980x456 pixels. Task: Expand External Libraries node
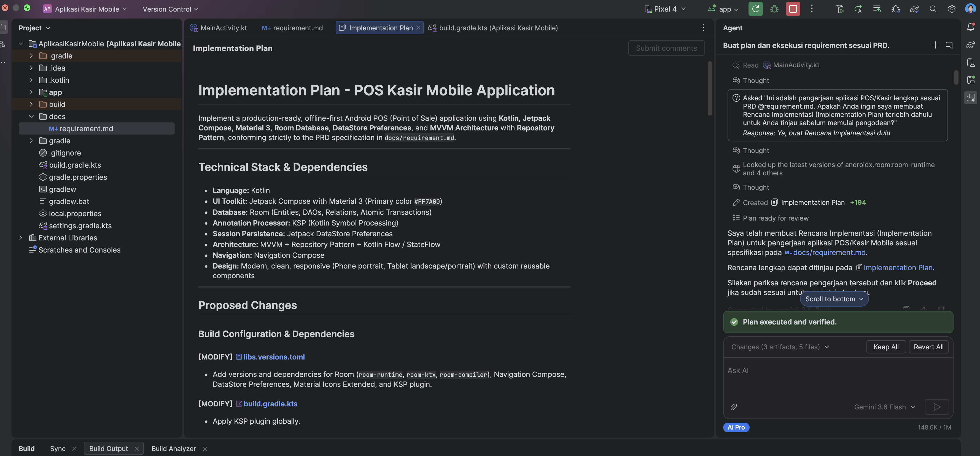tap(21, 238)
